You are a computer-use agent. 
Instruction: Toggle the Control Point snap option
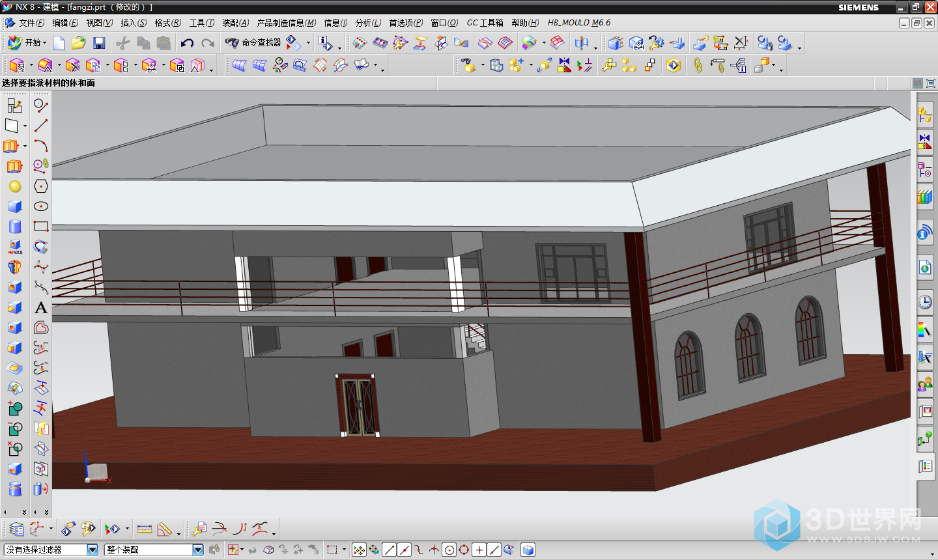[x=419, y=550]
